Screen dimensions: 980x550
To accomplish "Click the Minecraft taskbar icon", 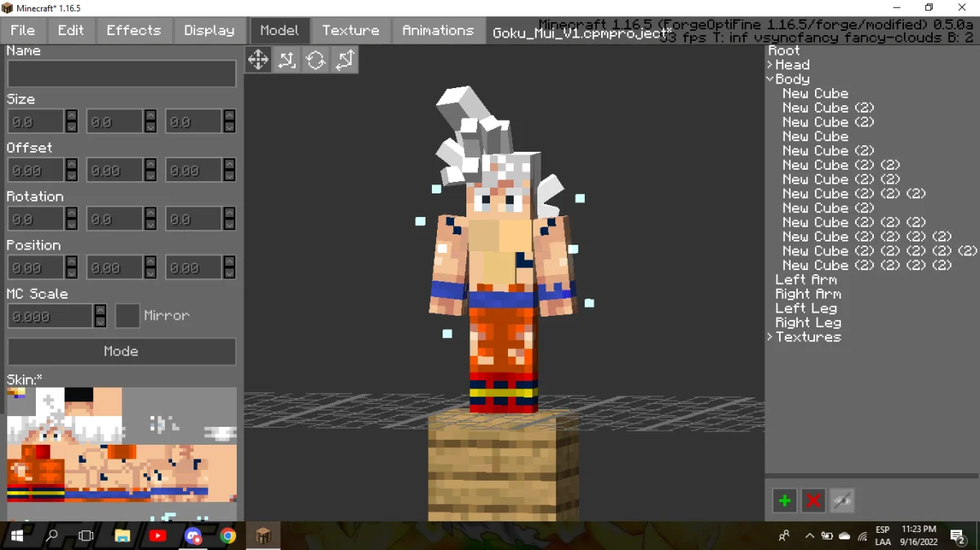I will 263,536.
